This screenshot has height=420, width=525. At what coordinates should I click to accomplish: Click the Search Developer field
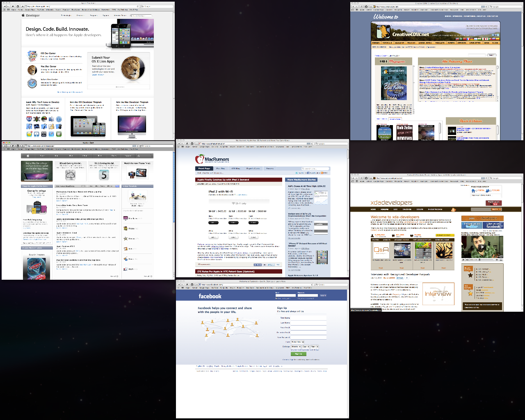coord(141,16)
